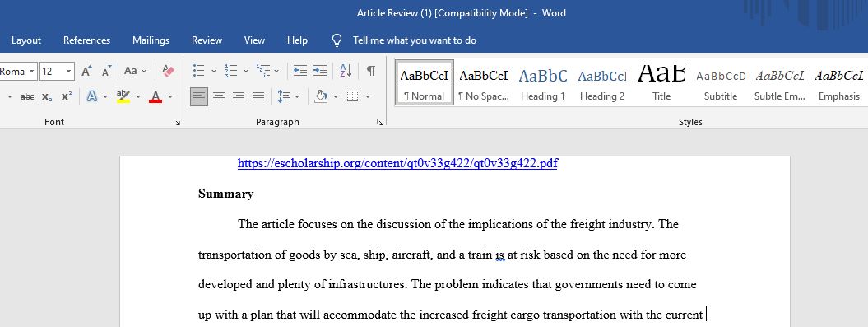Viewport: 868px width, 327px height.
Task: Apply the Heading 1 style
Action: coord(543,83)
